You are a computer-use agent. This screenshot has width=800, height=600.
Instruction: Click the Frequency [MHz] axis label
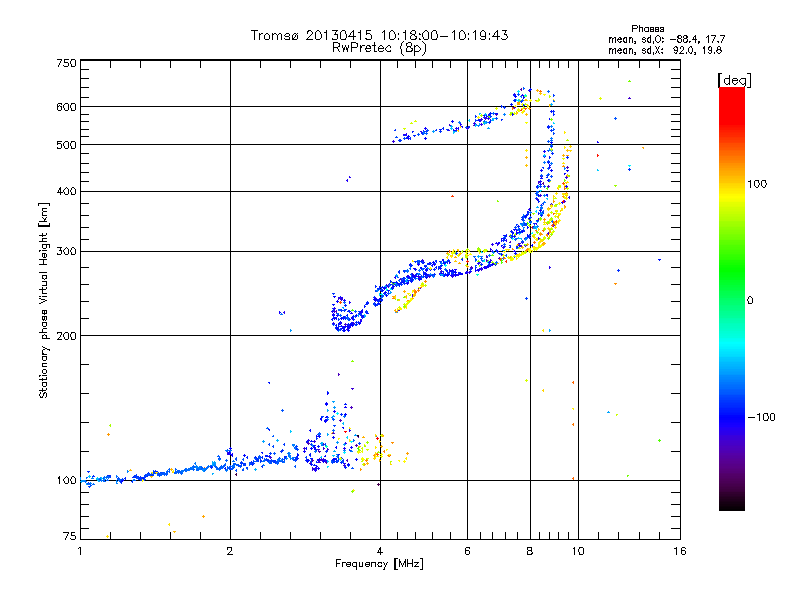(379, 564)
